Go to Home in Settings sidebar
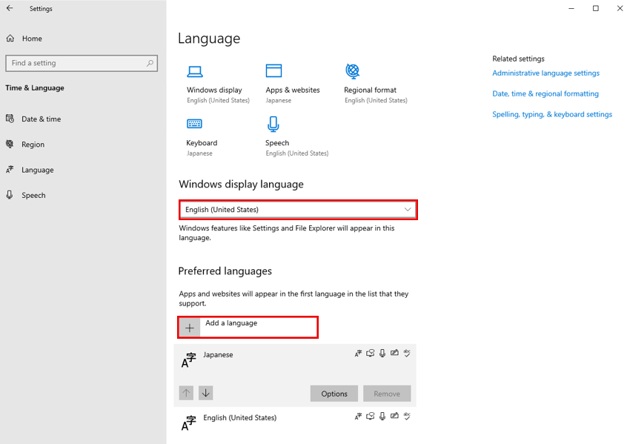Image resolution: width=631 pixels, height=444 pixels. tap(32, 38)
